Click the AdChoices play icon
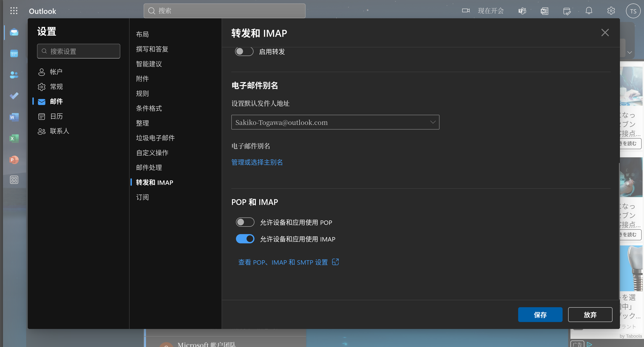The height and width of the screenshot is (347, 644). pos(589,344)
